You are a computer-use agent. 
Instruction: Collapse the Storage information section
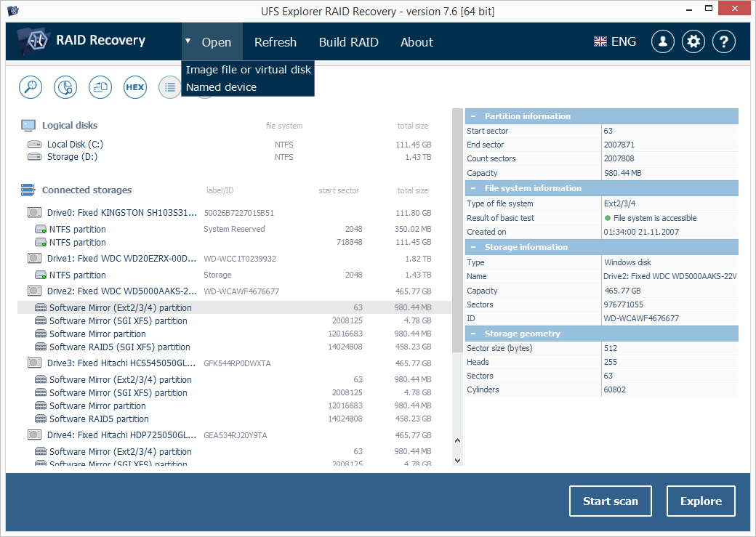click(473, 247)
